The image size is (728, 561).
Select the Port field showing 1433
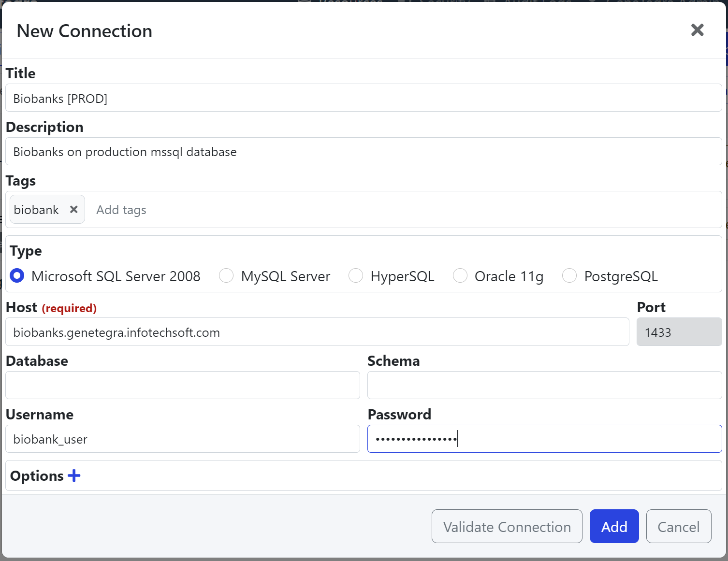(x=679, y=332)
